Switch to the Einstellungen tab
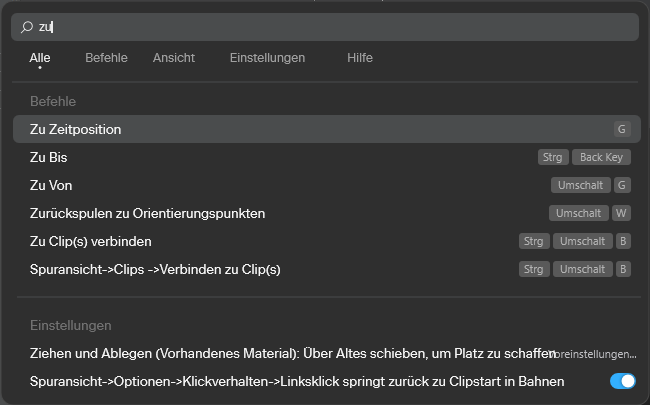 pyautogui.click(x=267, y=58)
